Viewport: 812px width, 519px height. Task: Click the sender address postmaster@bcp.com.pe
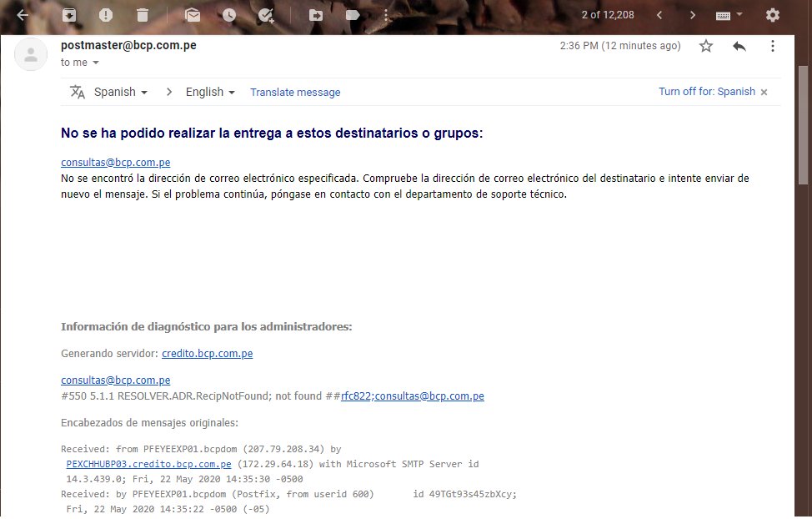click(x=128, y=45)
